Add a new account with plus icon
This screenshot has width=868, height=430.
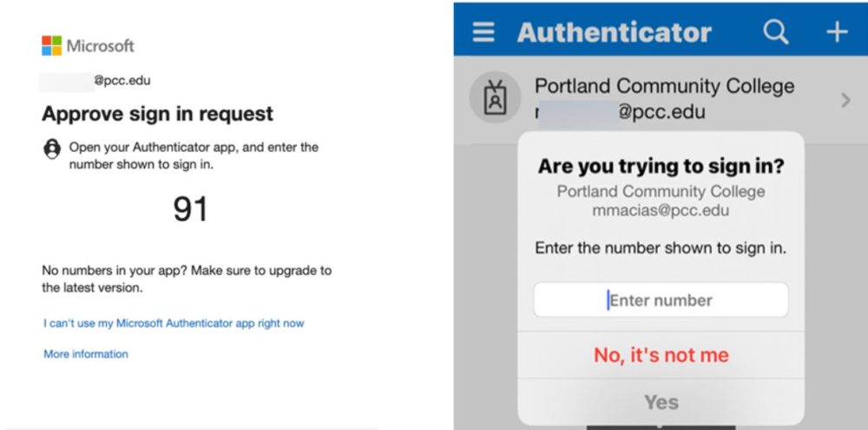coord(836,32)
